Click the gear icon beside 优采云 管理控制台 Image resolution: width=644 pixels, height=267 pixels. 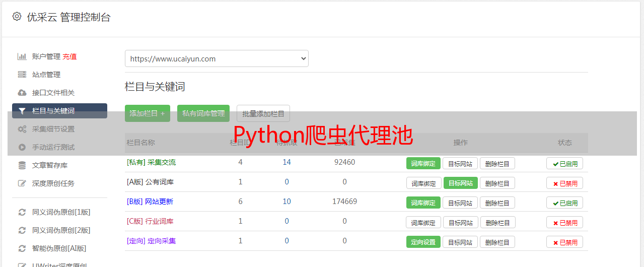pyautogui.click(x=17, y=17)
